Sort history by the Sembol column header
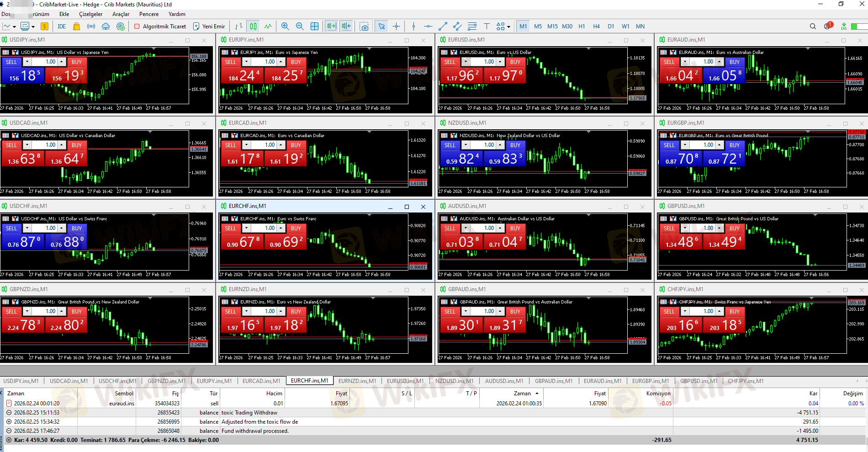This screenshot has width=868, height=452. click(124, 394)
